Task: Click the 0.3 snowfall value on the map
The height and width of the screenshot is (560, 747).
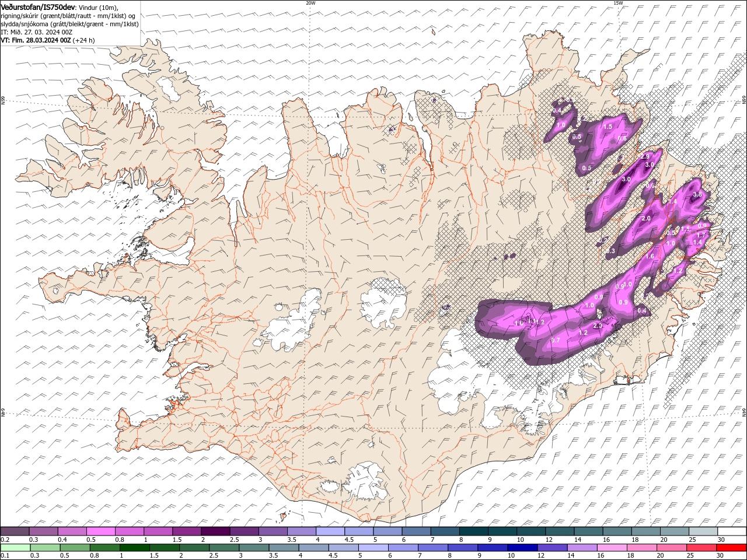Action: click(x=611, y=251)
